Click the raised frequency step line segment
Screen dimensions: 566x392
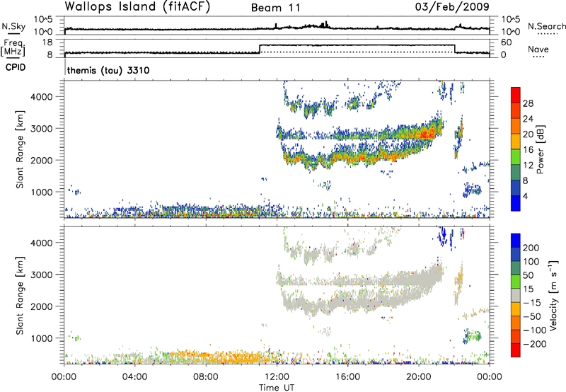(x=357, y=45)
